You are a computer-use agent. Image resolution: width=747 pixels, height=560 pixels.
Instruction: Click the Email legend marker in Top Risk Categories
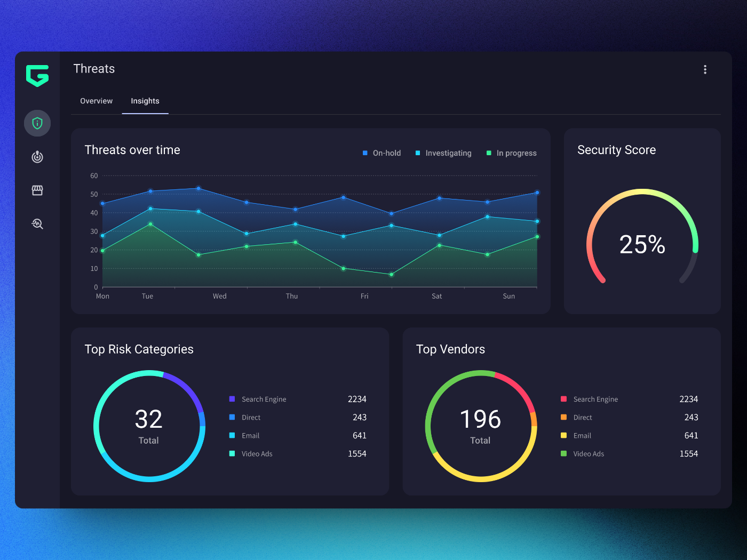tap(232, 435)
